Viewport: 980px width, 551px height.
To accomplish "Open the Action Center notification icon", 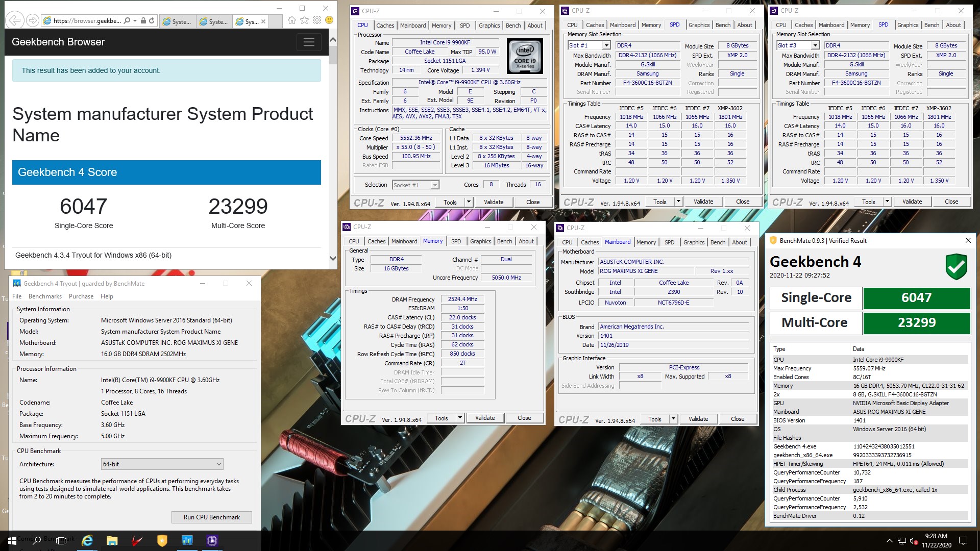I will tap(963, 541).
